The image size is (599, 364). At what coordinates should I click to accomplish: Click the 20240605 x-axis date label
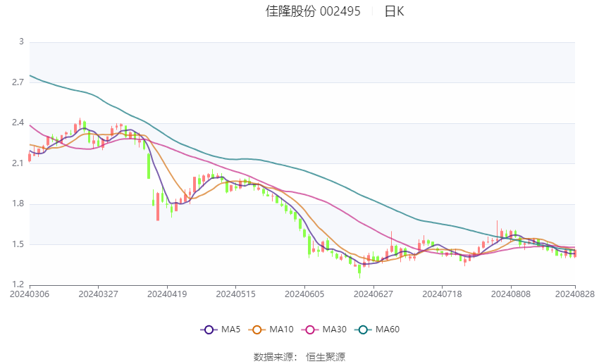click(304, 294)
